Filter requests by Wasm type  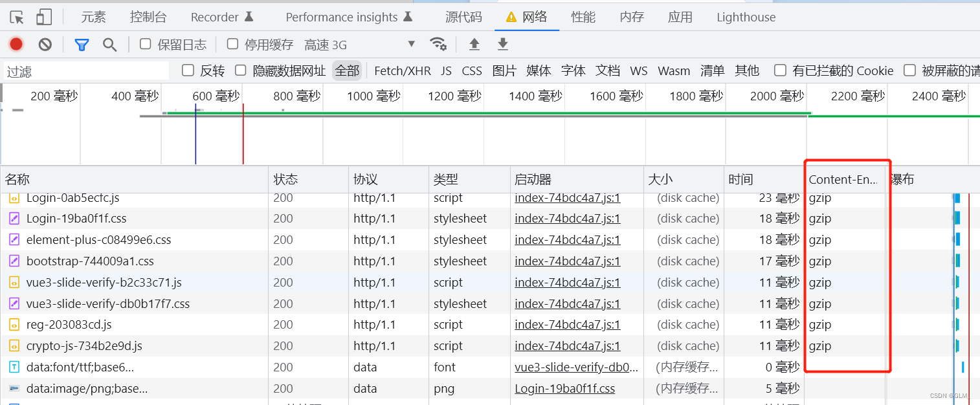pyautogui.click(x=674, y=71)
